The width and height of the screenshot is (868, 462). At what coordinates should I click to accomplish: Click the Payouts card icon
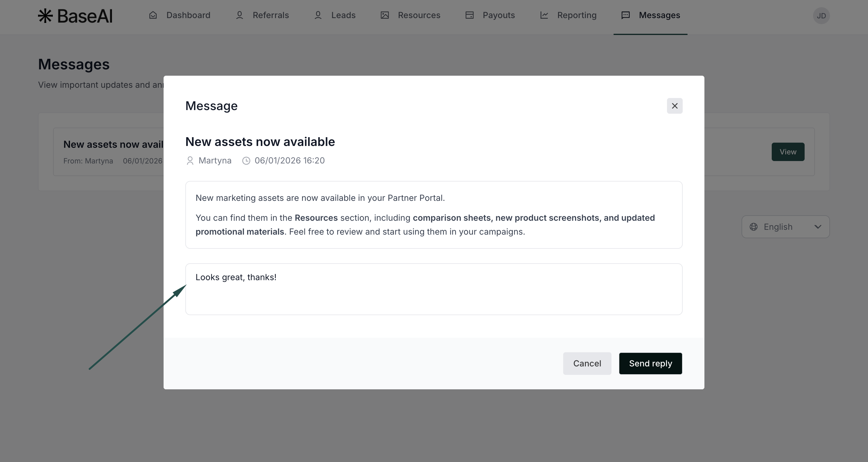coord(469,15)
